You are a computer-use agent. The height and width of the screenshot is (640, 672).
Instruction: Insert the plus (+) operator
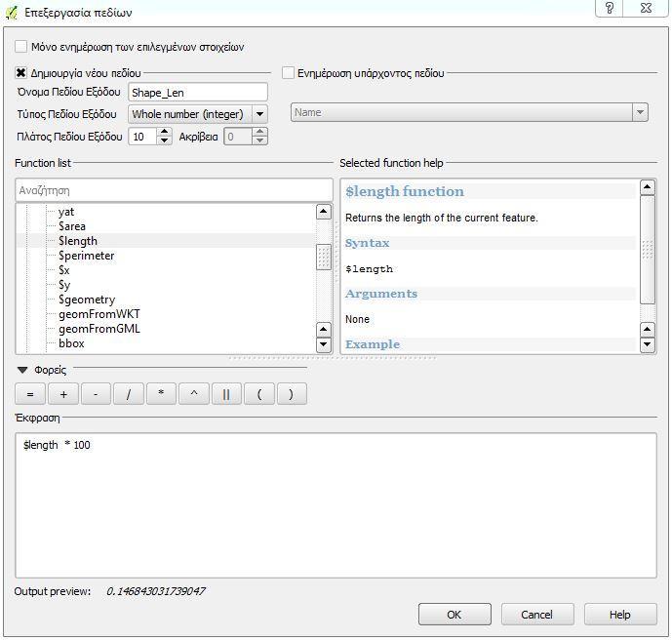63,394
